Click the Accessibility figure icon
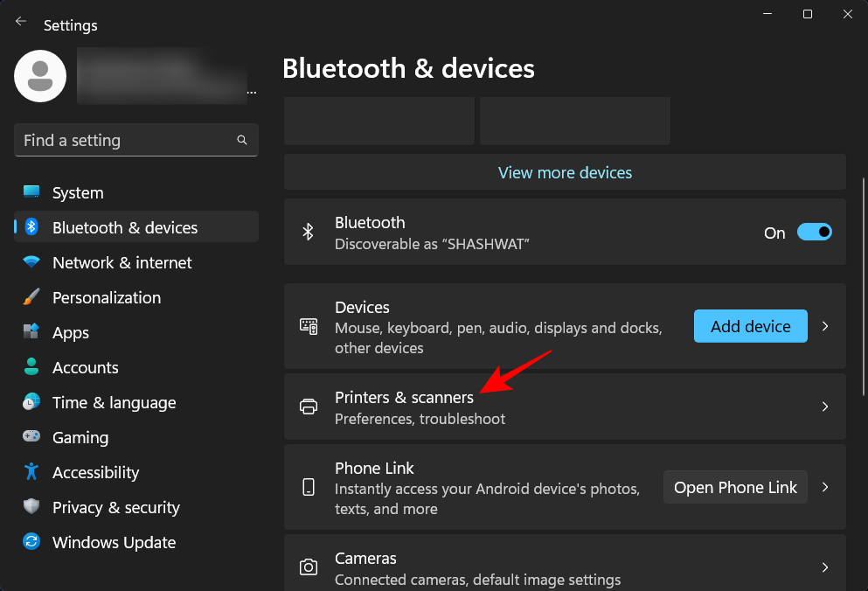Viewport: 868px width, 591px height. pyautogui.click(x=31, y=472)
